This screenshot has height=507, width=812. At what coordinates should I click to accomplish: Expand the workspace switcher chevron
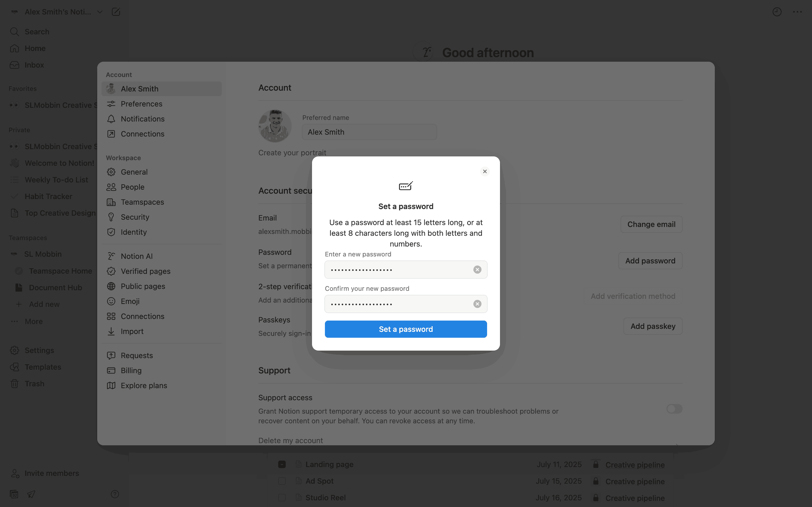tap(100, 12)
